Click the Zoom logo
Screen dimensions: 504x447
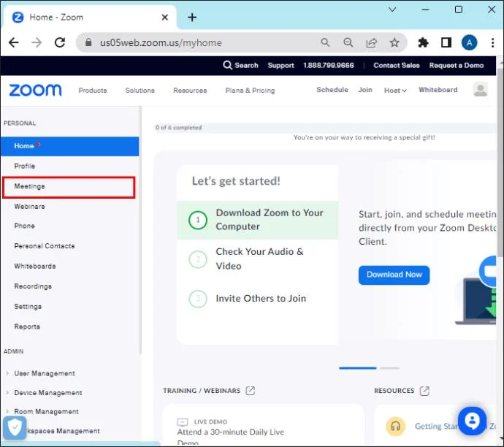pos(35,91)
